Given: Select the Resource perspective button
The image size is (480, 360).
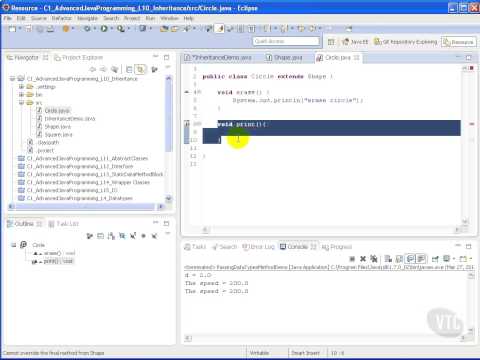Looking at the screenshot, I should pyautogui.click(x=459, y=42).
